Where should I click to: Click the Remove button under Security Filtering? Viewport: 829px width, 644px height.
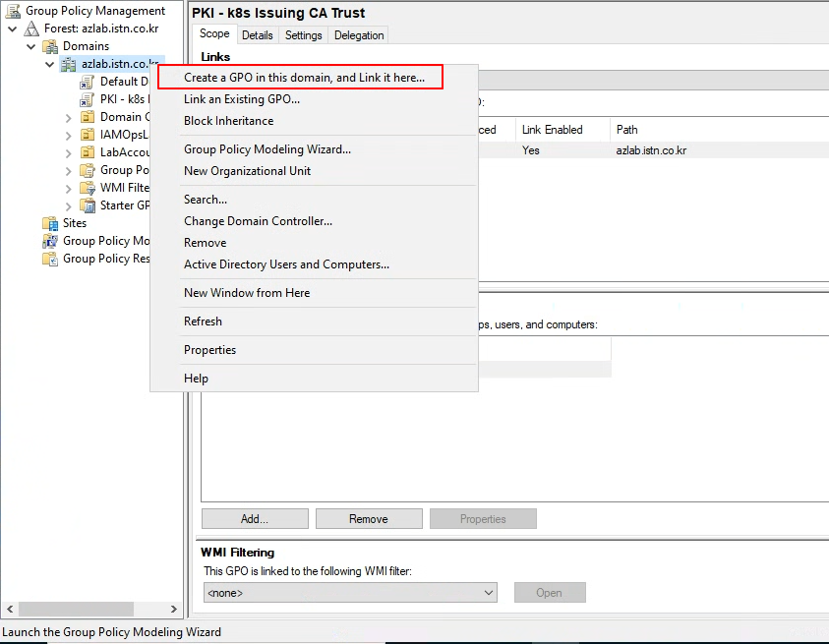[x=369, y=519]
